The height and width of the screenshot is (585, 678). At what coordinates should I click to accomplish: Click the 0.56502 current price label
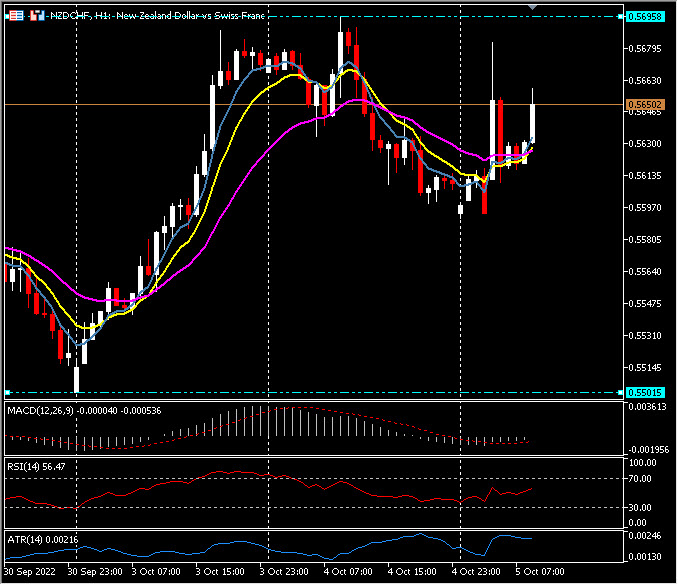pos(648,104)
